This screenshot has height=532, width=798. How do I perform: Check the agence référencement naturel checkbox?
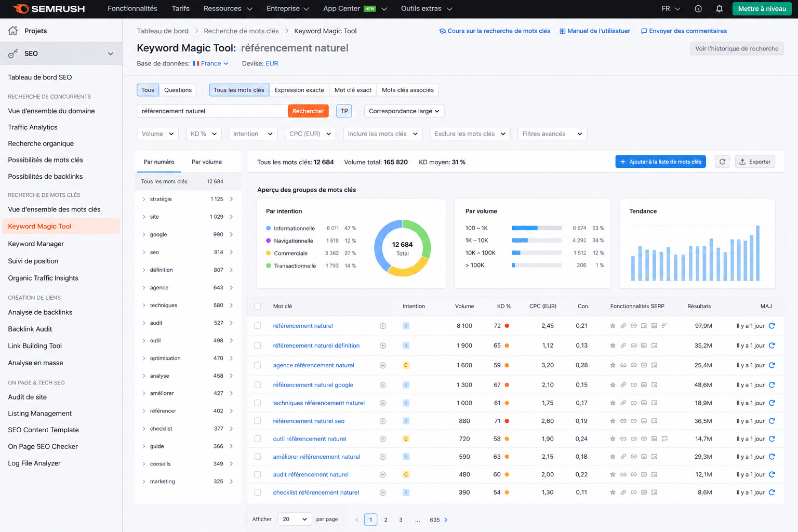pyautogui.click(x=258, y=365)
